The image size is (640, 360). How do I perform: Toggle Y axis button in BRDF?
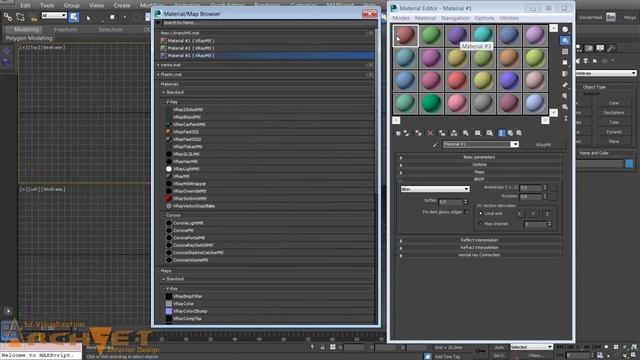(533, 213)
